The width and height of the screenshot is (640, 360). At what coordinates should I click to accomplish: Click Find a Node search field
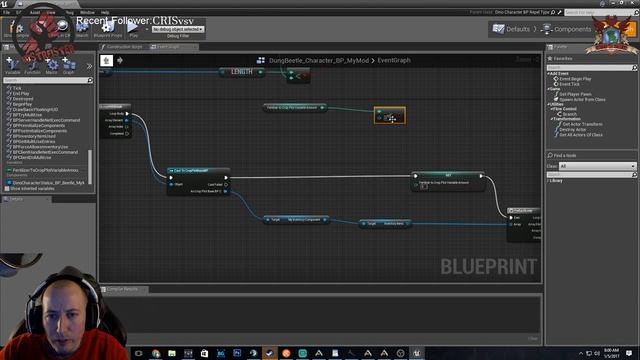click(589, 175)
